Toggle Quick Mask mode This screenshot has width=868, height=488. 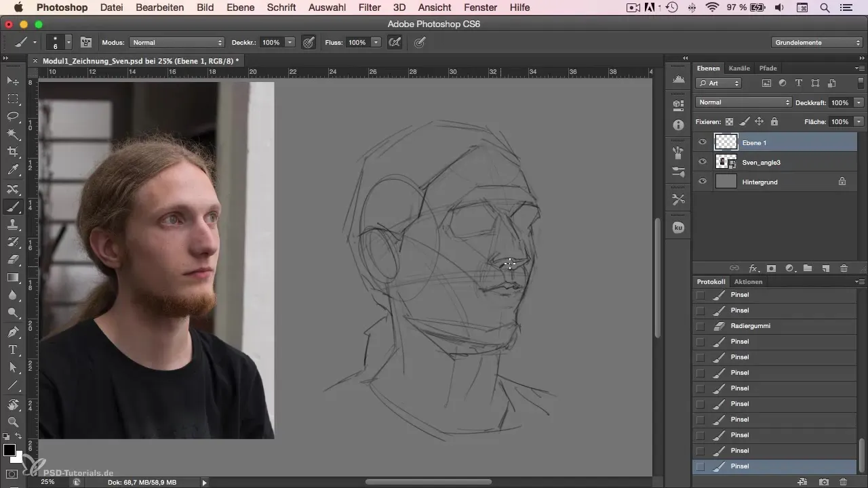[x=12, y=474]
